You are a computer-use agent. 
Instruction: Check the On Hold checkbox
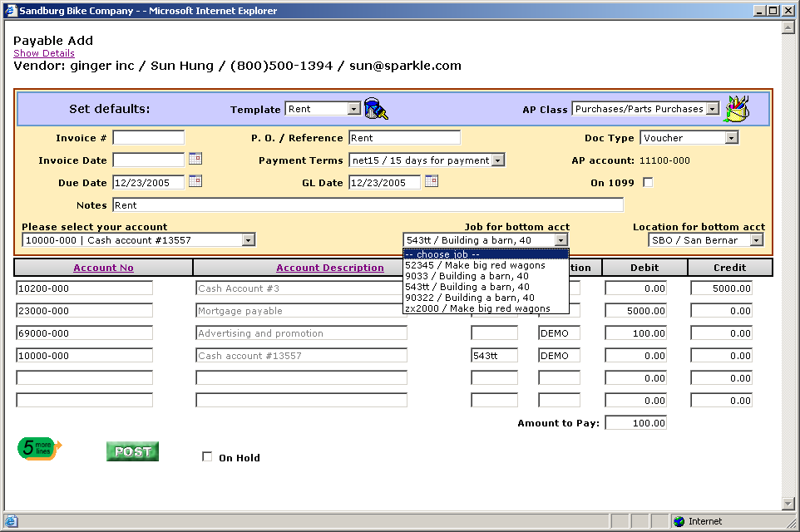(x=207, y=457)
